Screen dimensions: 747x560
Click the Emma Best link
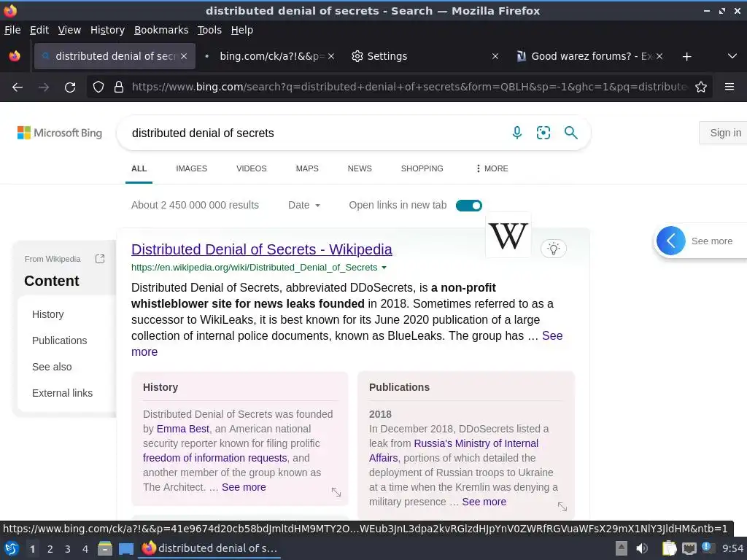tap(183, 429)
